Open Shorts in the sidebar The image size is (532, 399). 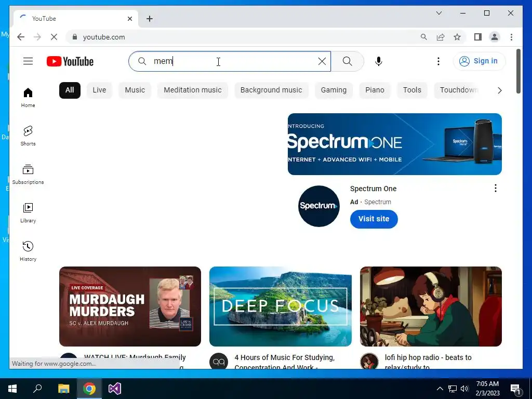(28, 136)
